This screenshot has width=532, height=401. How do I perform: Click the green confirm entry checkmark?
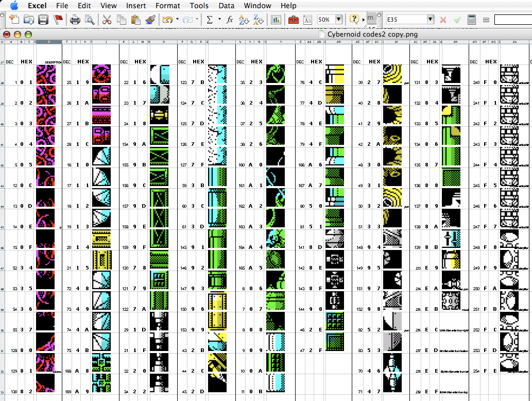coord(457,20)
